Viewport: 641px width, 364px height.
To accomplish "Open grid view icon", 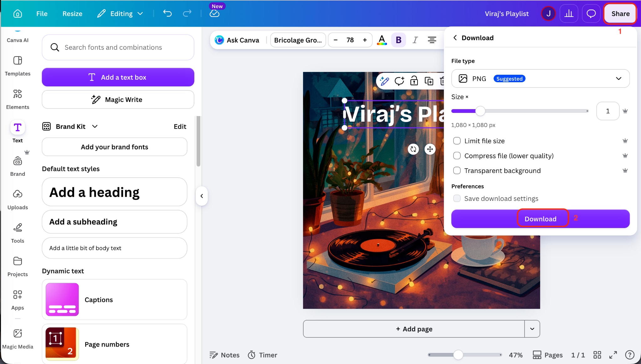I will click(597, 355).
